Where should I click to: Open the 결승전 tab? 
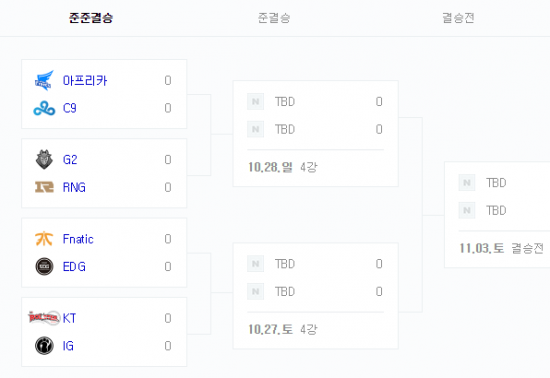(x=458, y=18)
